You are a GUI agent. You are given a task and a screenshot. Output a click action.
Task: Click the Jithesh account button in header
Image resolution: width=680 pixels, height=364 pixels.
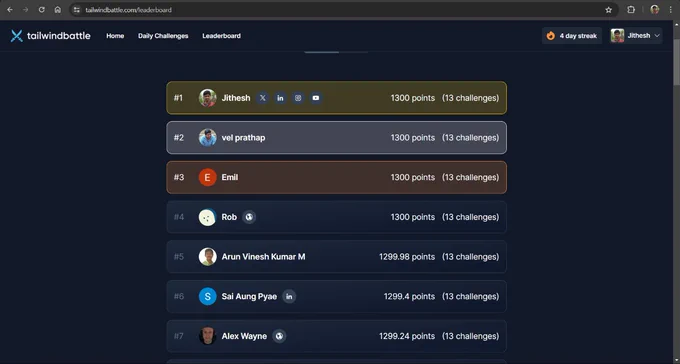point(636,36)
